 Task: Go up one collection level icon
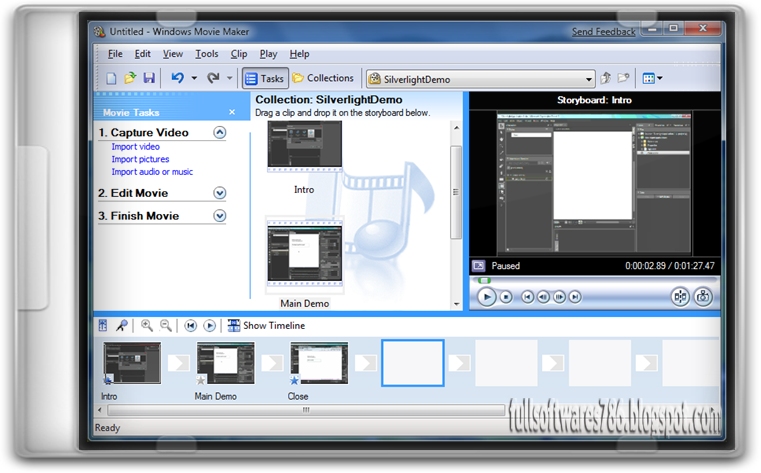pyautogui.click(x=605, y=78)
